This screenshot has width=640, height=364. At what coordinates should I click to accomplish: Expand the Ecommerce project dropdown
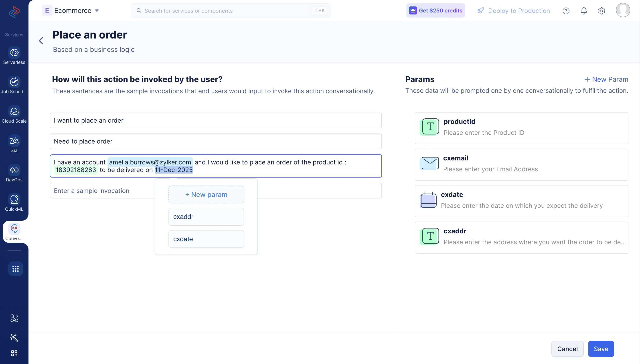tap(97, 11)
